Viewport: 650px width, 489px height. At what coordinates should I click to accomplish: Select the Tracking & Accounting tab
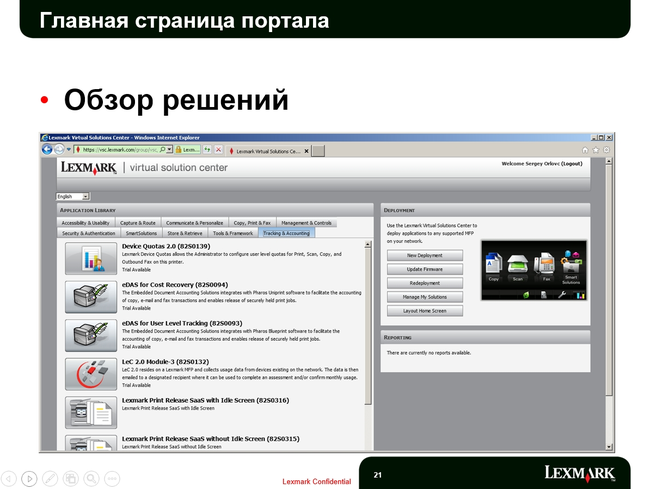[x=286, y=233]
